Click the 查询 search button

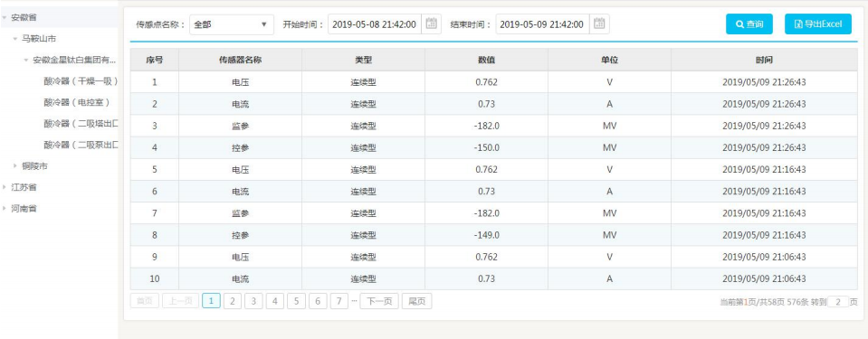(x=749, y=24)
